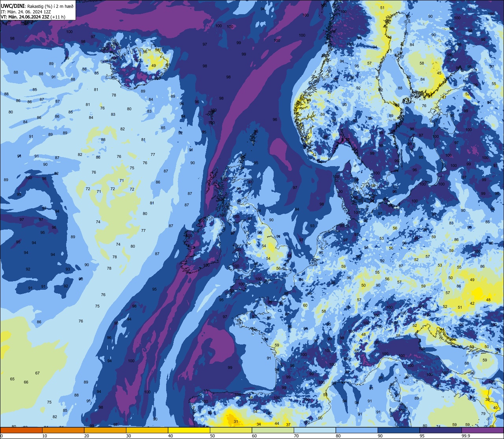Select the 20–30 legend color segment
The image size is (504, 439).
pos(105,430)
